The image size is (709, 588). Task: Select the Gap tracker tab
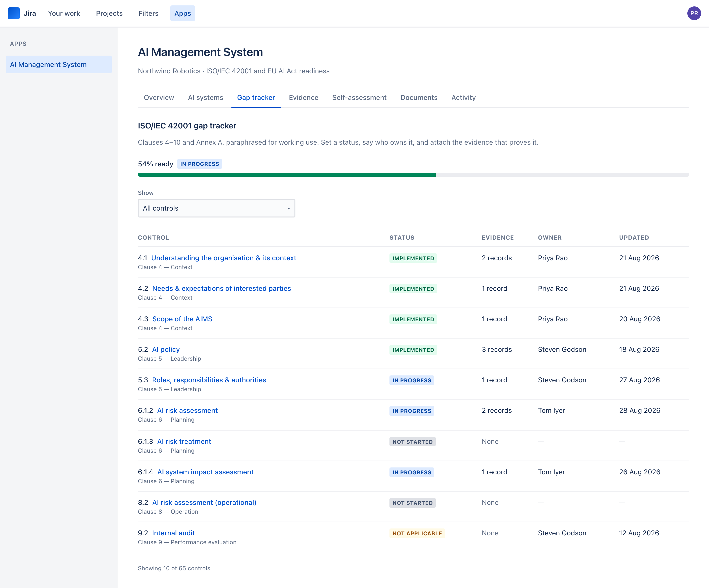pos(256,97)
